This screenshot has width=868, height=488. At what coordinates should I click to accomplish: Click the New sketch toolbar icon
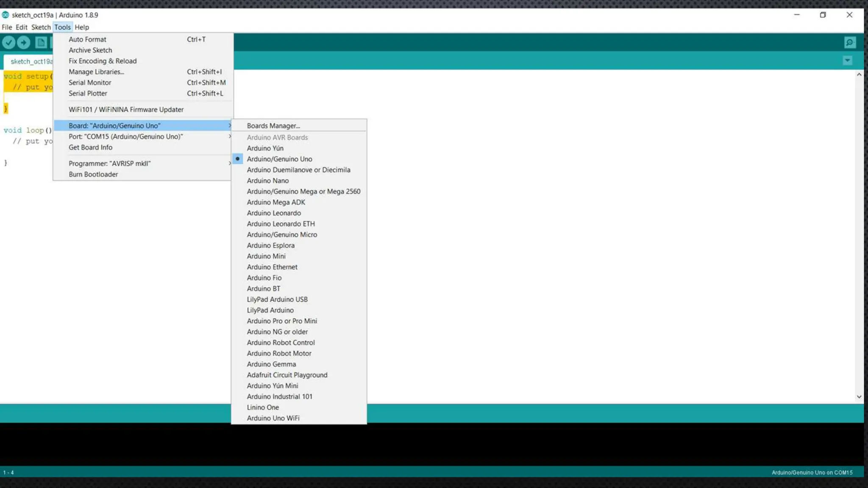tap(41, 42)
